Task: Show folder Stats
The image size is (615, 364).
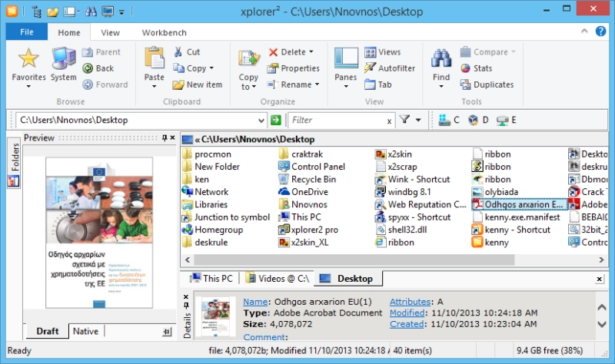Action: point(477,68)
